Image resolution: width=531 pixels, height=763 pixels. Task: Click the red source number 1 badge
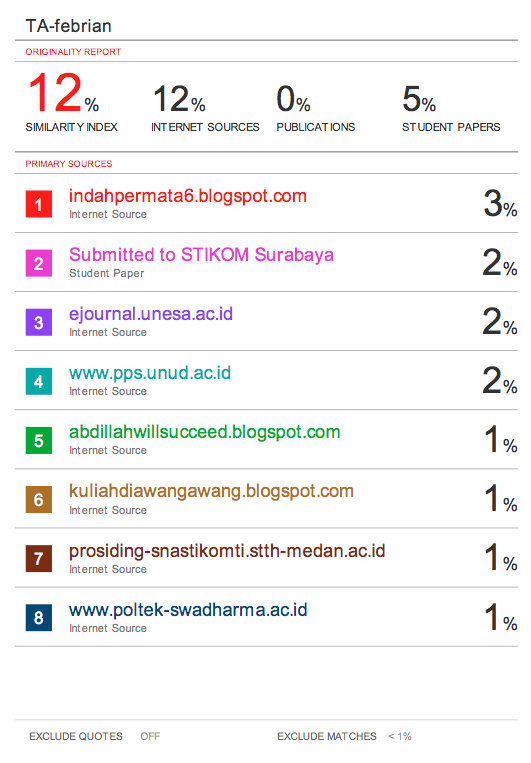pos(38,204)
